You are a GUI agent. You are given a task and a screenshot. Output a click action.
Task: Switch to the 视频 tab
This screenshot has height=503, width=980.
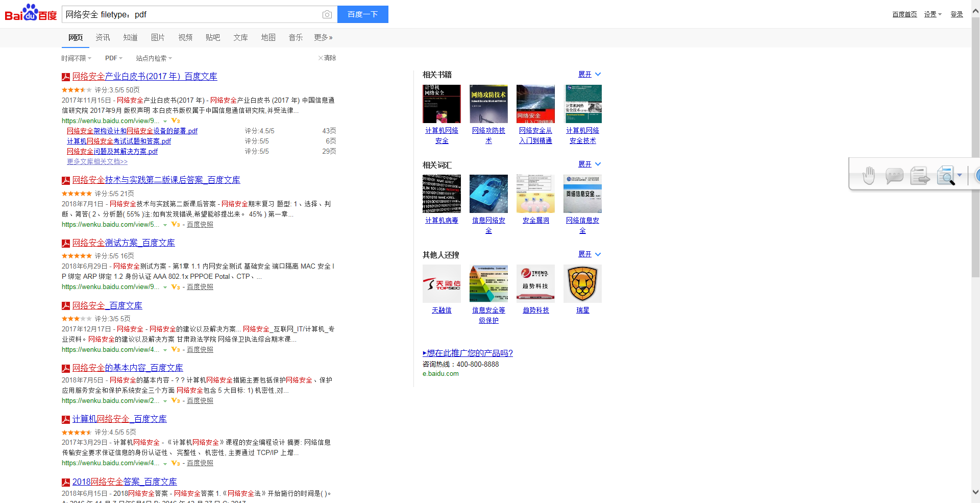[185, 38]
